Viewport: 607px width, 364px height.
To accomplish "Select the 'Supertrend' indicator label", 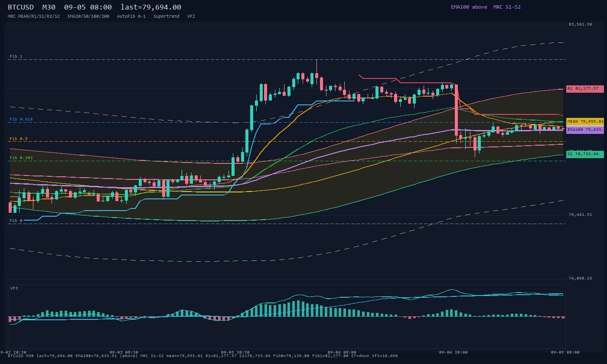I will [x=166, y=16].
